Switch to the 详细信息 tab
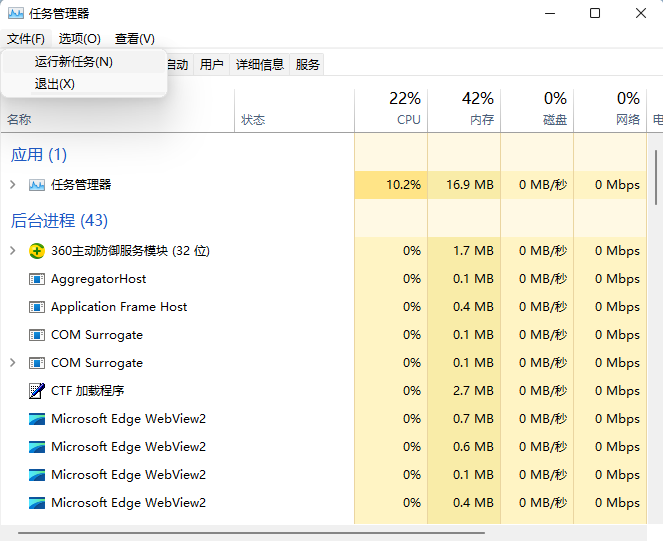 (x=260, y=65)
